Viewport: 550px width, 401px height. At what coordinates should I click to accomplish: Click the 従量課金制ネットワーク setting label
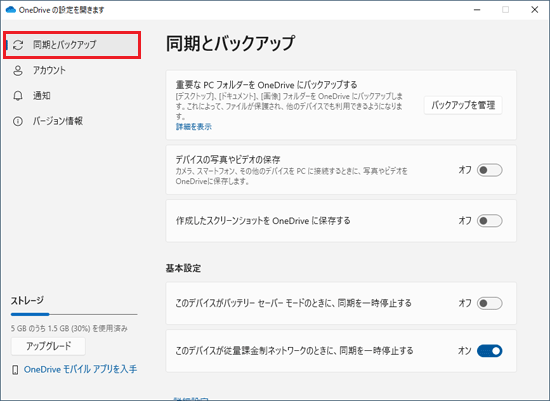[294, 351]
